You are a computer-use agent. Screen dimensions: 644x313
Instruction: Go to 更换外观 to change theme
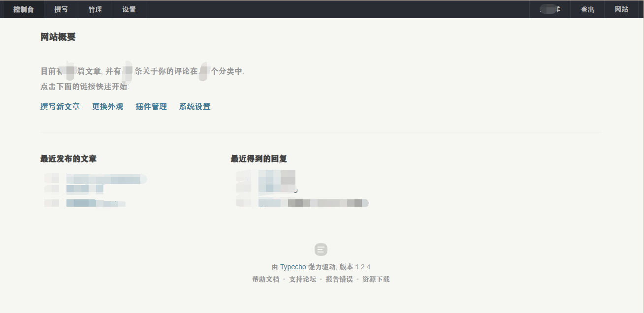(x=107, y=107)
